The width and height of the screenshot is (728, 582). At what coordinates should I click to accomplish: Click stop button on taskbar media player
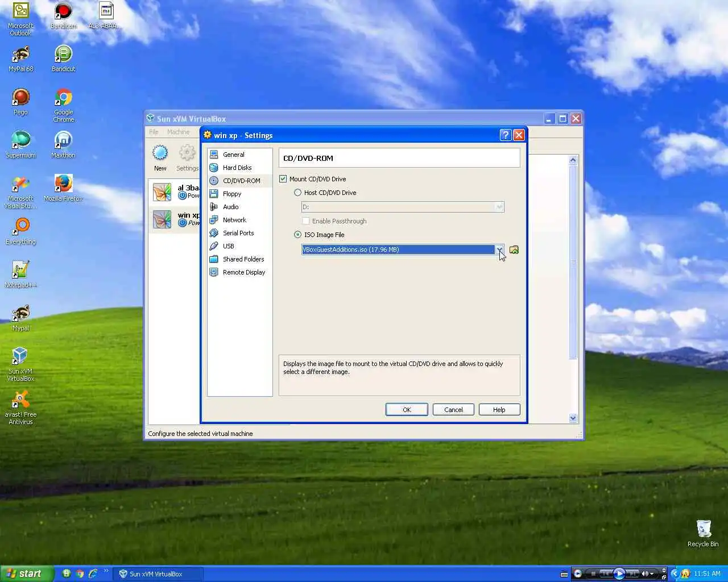[593, 573]
